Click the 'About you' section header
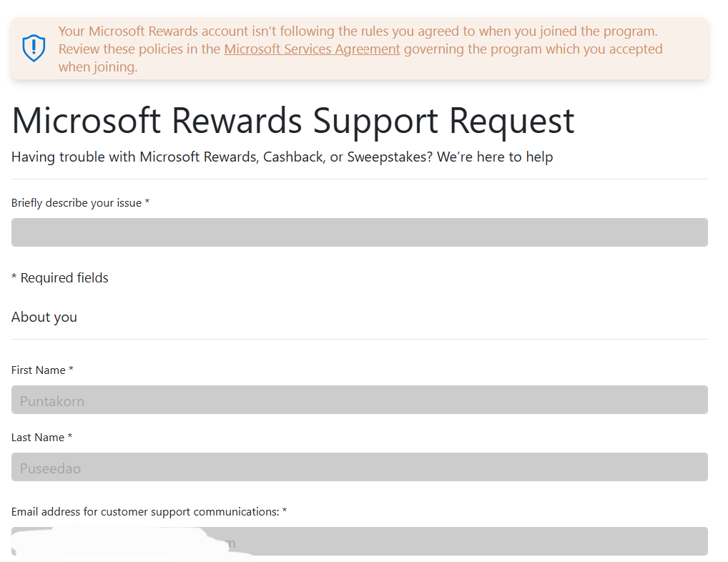This screenshot has width=728, height=562. click(44, 317)
